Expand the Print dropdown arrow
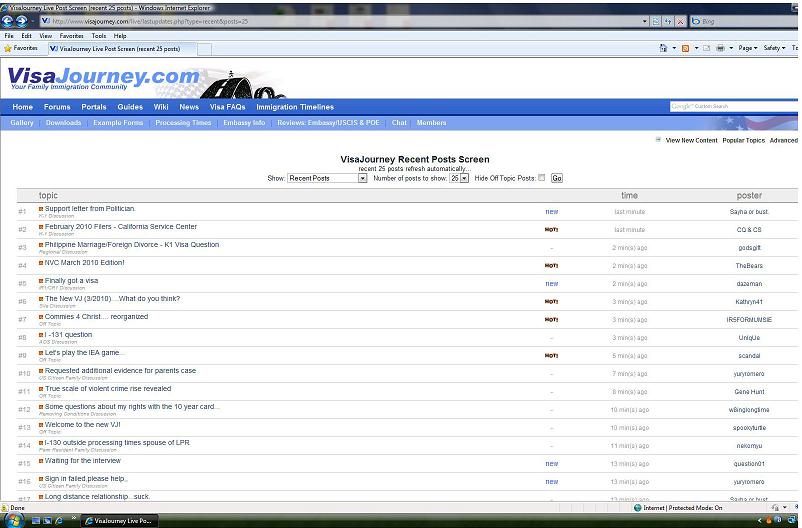This screenshot has width=802, height=528. click(731, 48)
